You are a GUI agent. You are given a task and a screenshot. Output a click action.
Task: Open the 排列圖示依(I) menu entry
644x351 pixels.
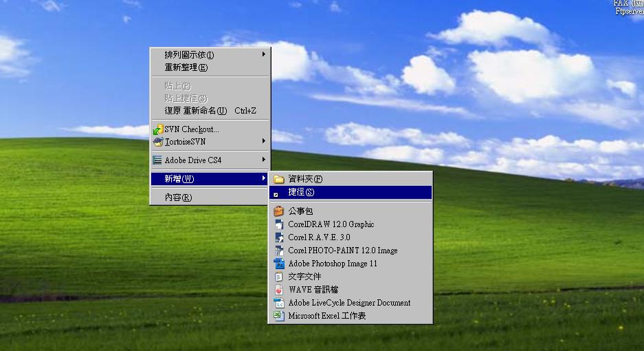(210, 55)
